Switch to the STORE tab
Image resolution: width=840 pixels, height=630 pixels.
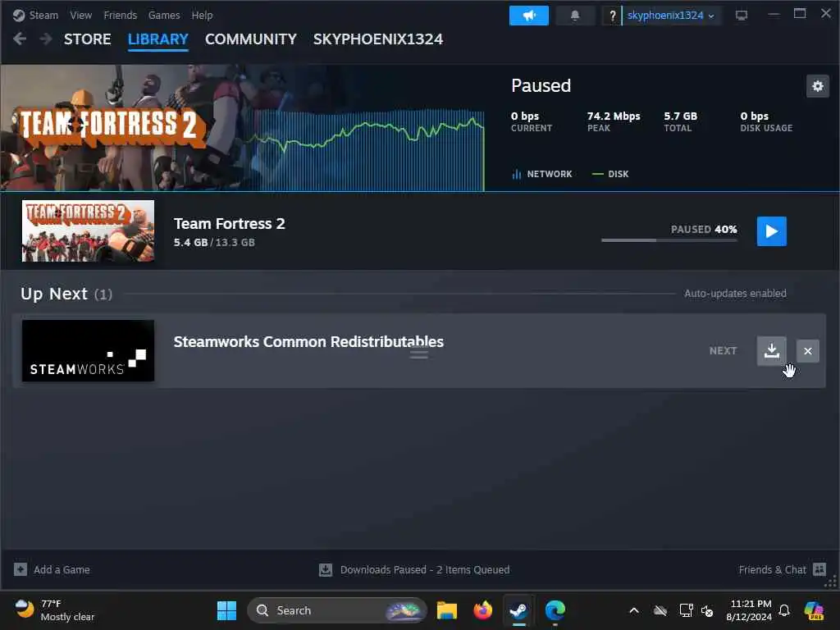(x=87, y=39)
